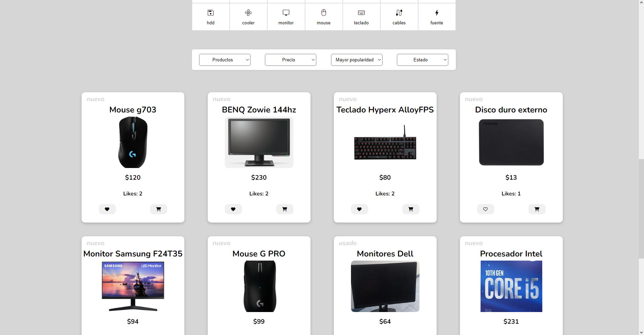Open the Productos dropdown
The height and width of the screenshot is (335, 644).
click(x=224, y=60)
